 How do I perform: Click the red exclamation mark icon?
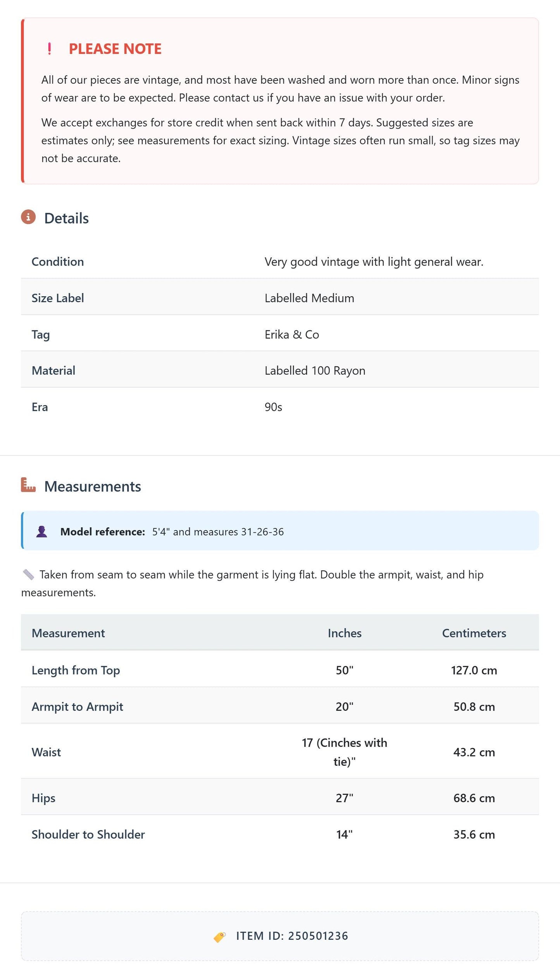[x=49, y=49]
